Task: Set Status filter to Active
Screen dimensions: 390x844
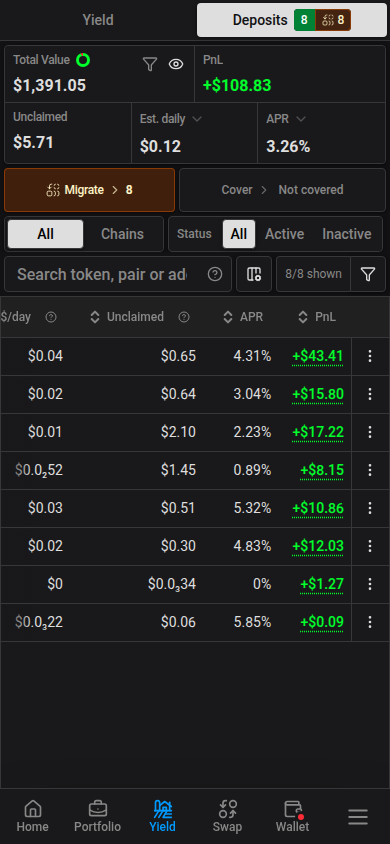Action: coord(285,234)
